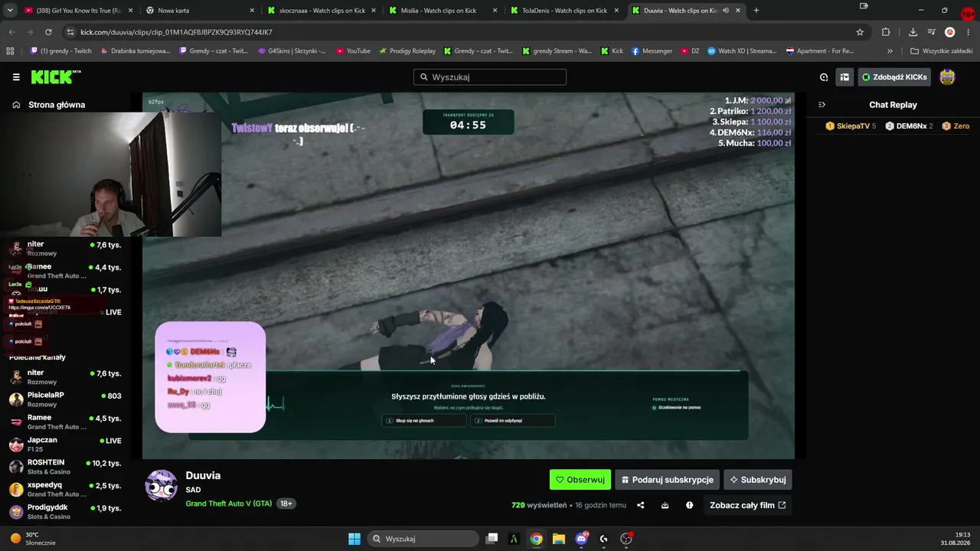Open Zobacz cały film full video link
This screenshot has width=980, height=551.
(x=747, y=505)
